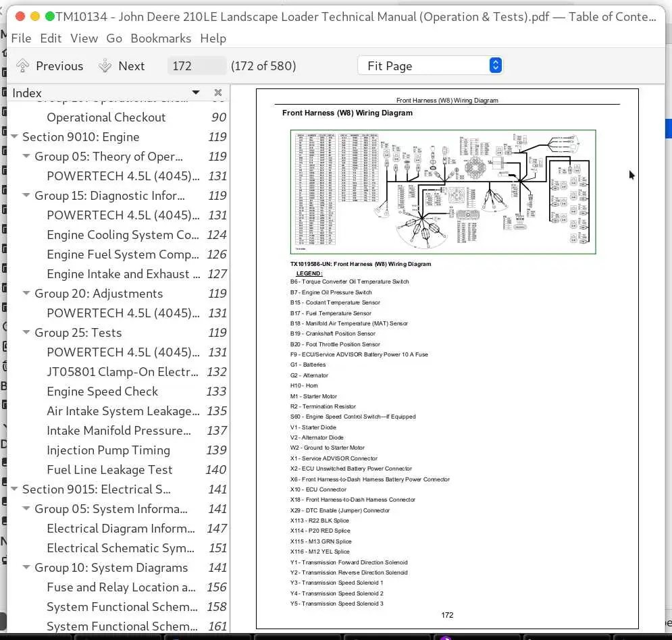The height and width of the screenshot is (640, 672).
Task: Click the green maximize window button
Action: pyautogui.click(x=50, y=17)
